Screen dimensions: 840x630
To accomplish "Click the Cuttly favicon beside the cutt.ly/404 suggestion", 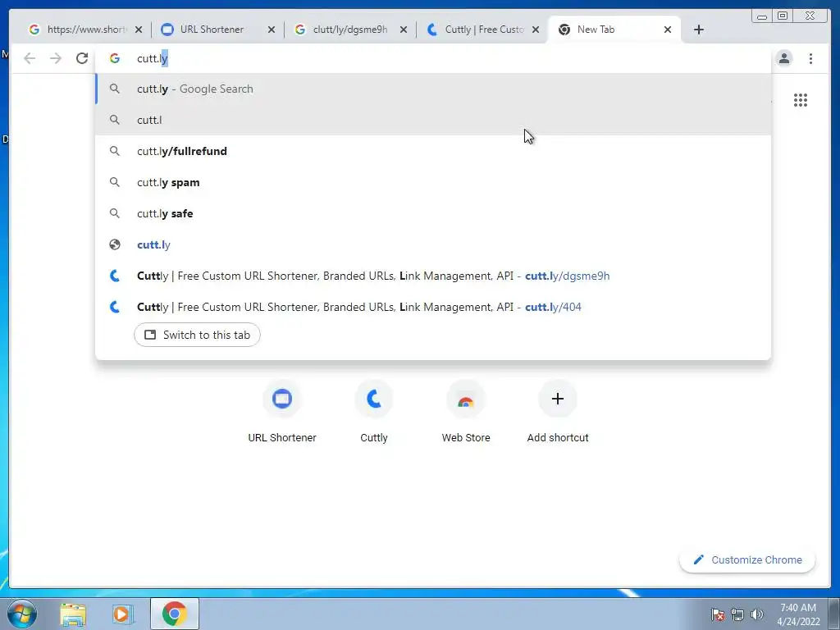I will tap(115, 307).
